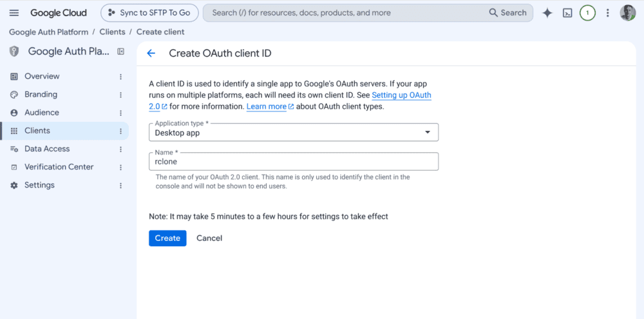The width and height of the screenshot is (644, 319).
Task: Click the Cancel button
Action: coord(209,238)
